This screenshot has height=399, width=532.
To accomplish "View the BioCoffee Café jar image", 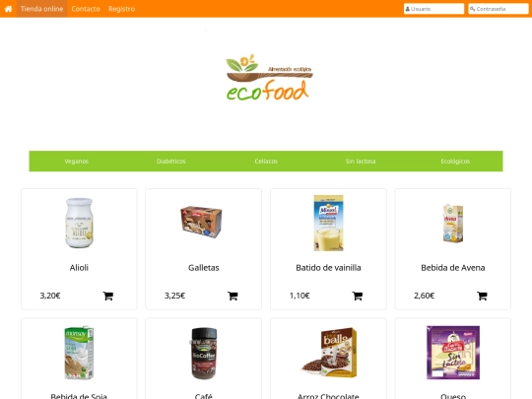I will coord(204,354).
